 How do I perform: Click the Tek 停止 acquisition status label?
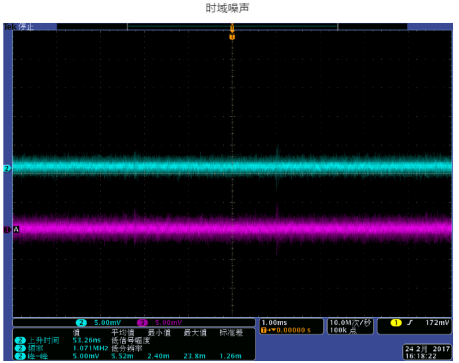[19, 27]
